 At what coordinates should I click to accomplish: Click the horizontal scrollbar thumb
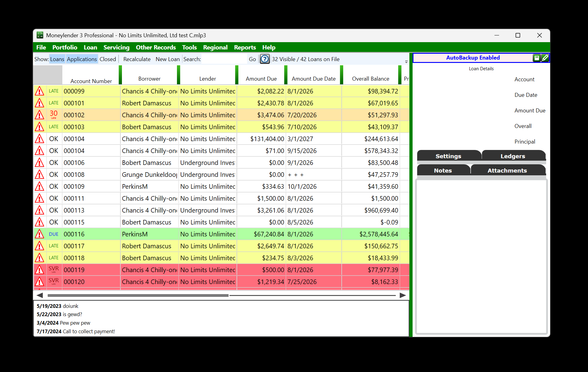(x=138, y=295)
